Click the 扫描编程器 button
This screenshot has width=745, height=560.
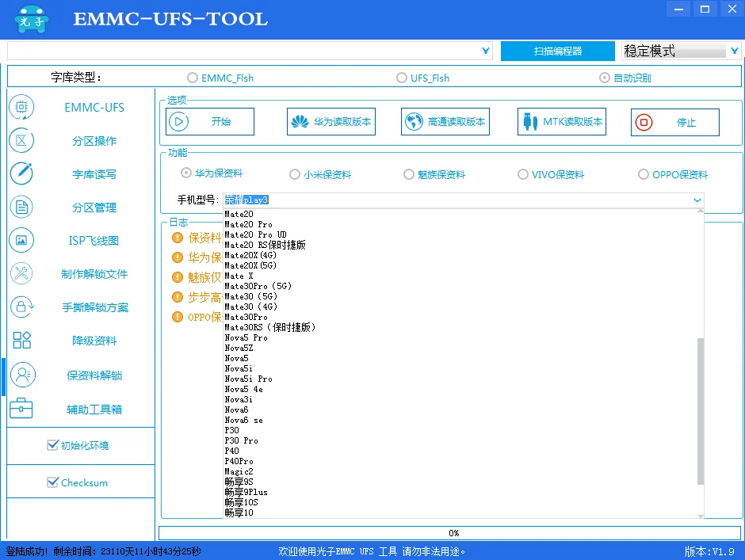tap(558, 51)
